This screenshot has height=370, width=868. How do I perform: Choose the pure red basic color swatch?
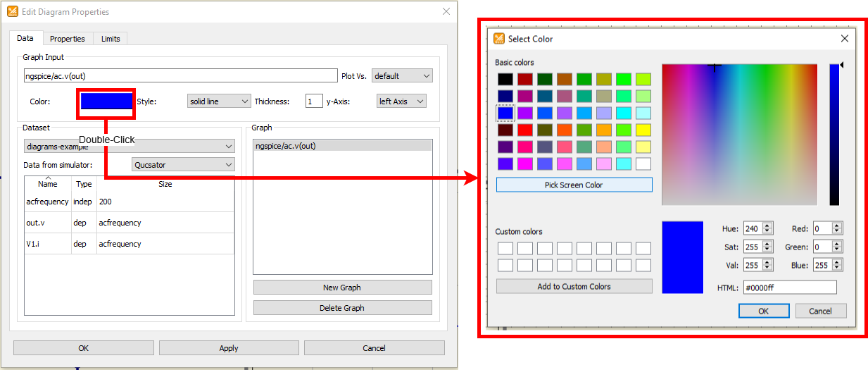(525, 130)
